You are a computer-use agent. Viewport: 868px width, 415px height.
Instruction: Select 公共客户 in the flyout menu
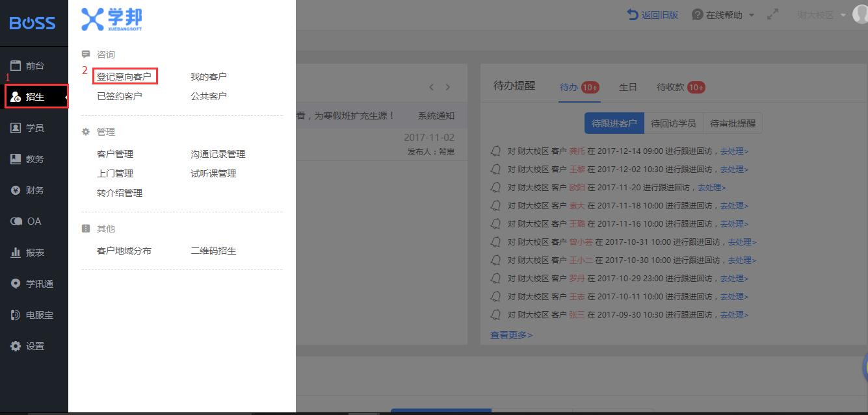coord(209,96)
